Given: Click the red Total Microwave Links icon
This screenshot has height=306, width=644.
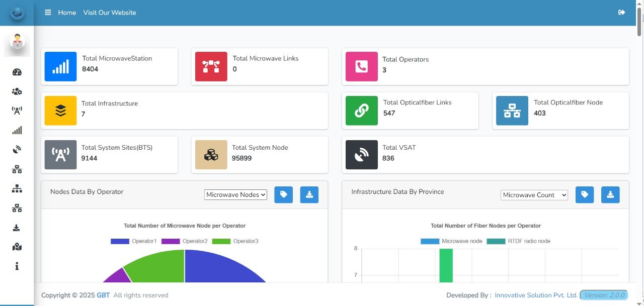Looking at the screenshot, I should click(x=211, y=66).
